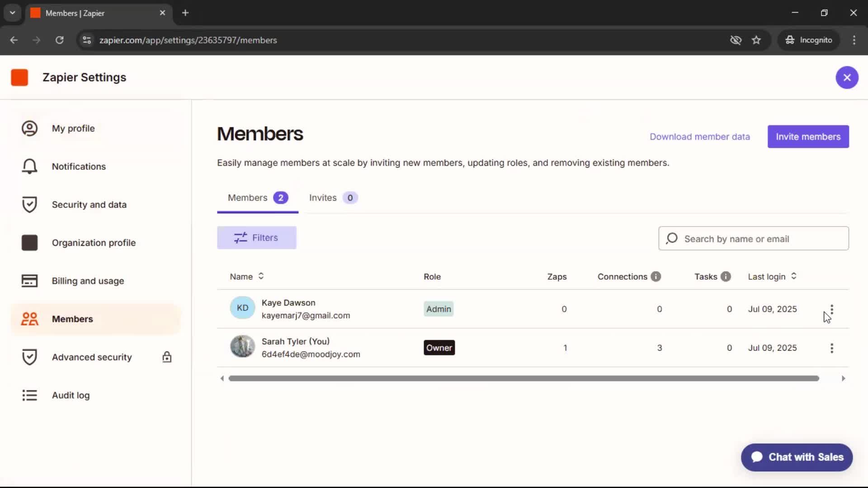Image resolution: width=868 pixels, height=488 pixels.
Task: Click the Members people icon in sidebar
Action: tap(29, 319)
